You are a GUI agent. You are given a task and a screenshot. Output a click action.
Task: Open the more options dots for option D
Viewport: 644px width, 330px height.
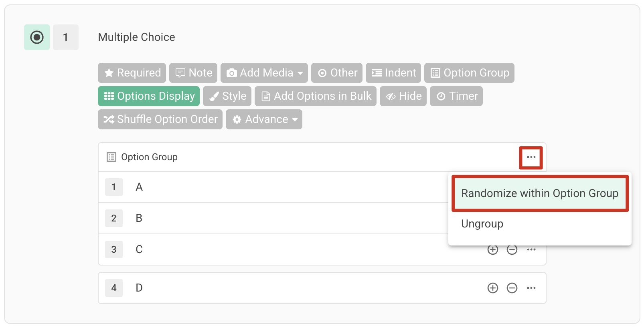pos(531,288)
